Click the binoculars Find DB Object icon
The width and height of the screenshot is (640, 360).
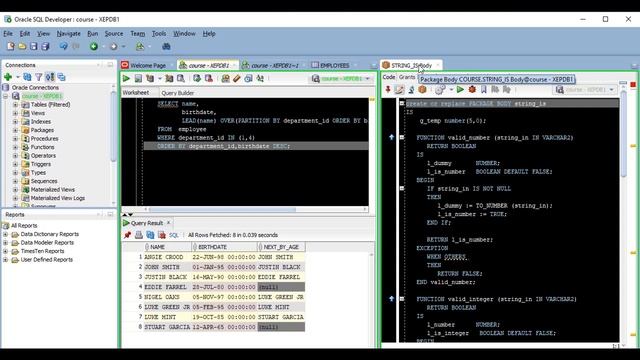coord(166,47)
